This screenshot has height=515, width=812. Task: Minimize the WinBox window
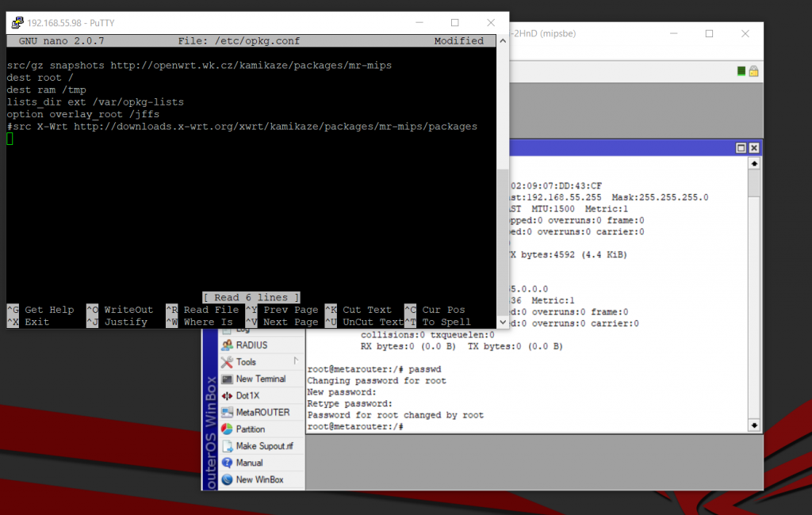(x=674, y=33)
